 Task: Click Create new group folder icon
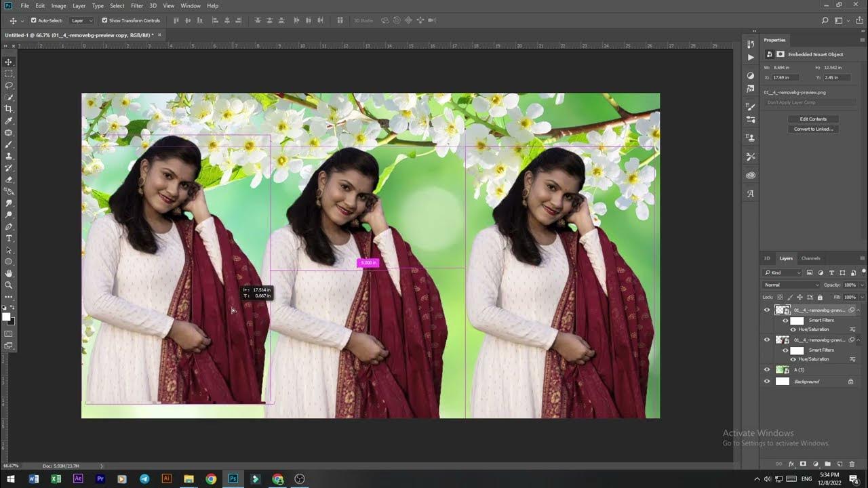point(828,464)
